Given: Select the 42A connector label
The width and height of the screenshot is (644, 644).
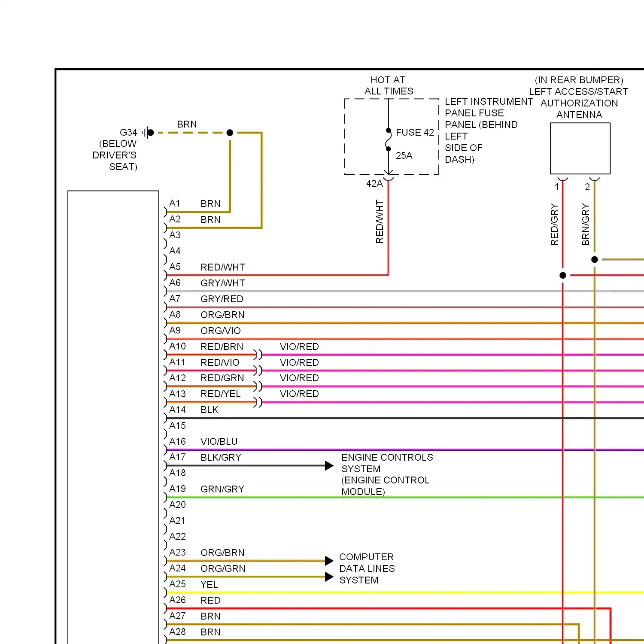Looking at the screenshot, I should click(x=374, y=183).
